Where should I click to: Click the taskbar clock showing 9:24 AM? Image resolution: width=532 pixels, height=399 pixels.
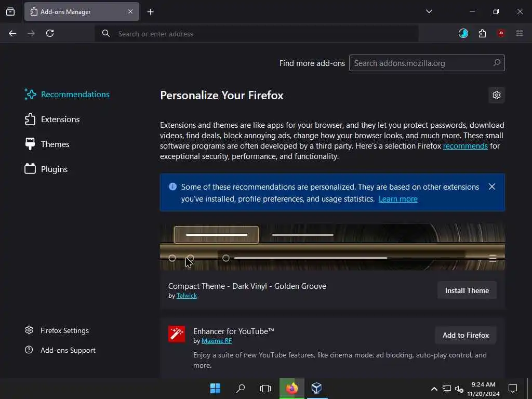tap(483, 389)
